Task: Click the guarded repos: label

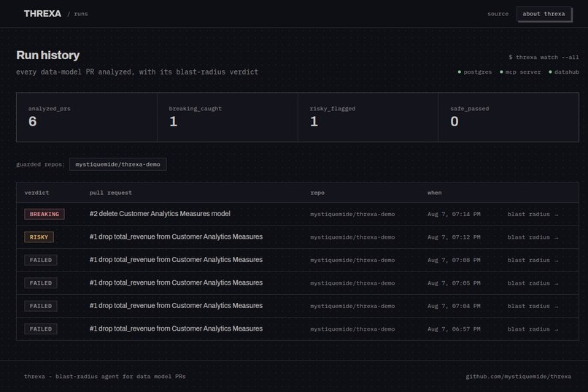Action: [41, 164]
